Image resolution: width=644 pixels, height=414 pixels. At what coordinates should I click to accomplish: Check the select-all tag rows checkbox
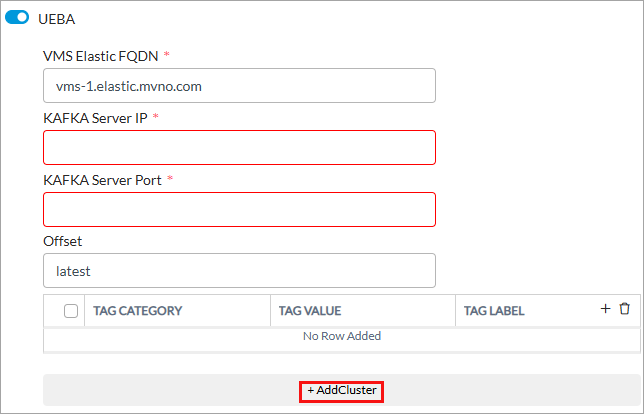click(x=71, y=311)
